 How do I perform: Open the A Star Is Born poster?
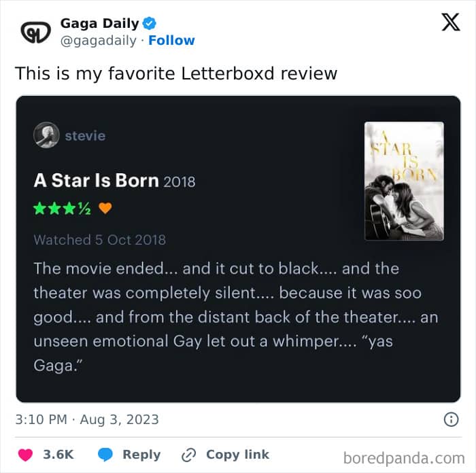click(404, 181)
